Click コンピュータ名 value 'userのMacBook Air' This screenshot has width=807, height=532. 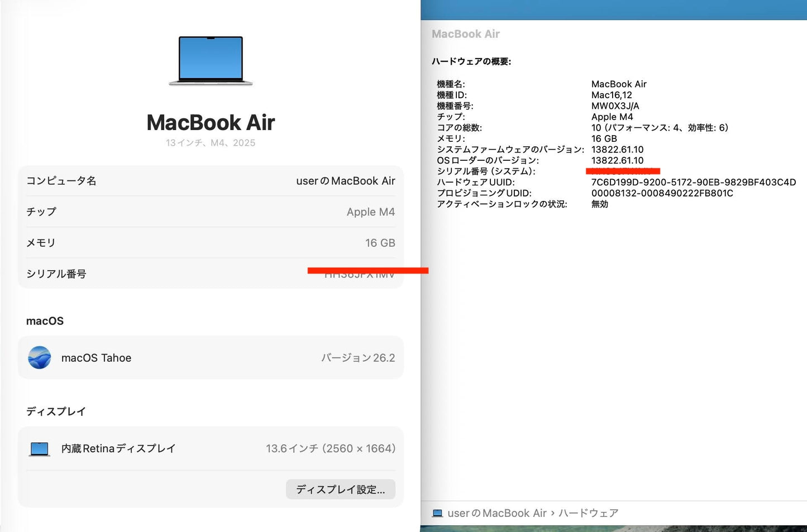click(x=346, y=181)
